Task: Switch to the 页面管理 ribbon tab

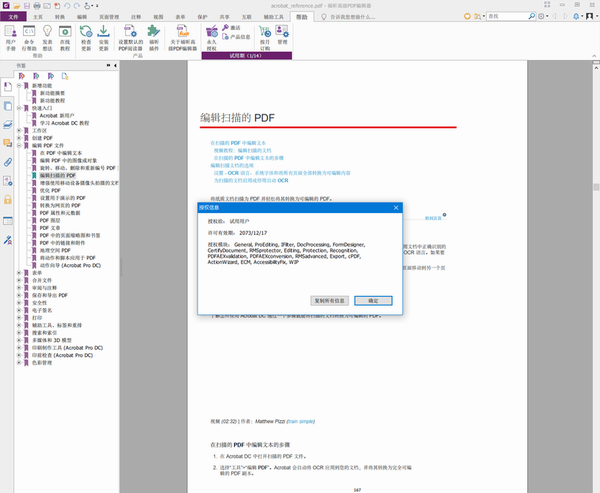Action: [109, 17]
